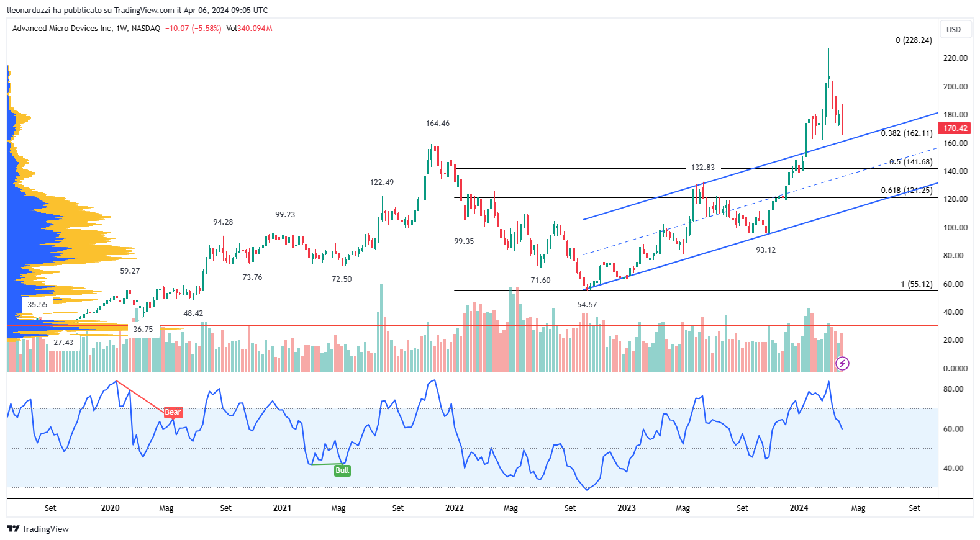Click the lleonarduzzi publication header text
Viewport: 980px width, 540px height.
(x=137, y=10)
